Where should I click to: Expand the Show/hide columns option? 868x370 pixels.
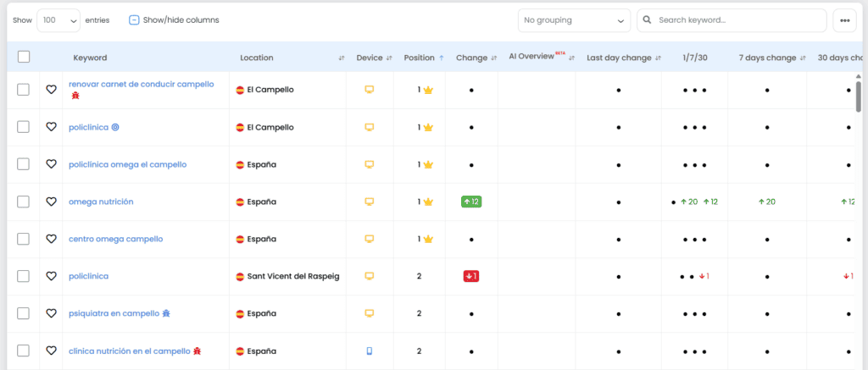[174, 20]
